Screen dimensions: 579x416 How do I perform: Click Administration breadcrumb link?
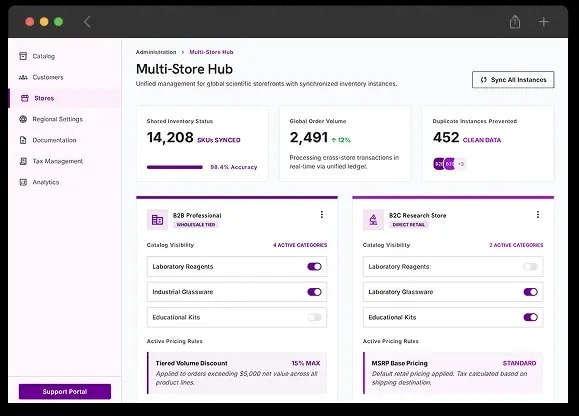[x=156, y=52]
